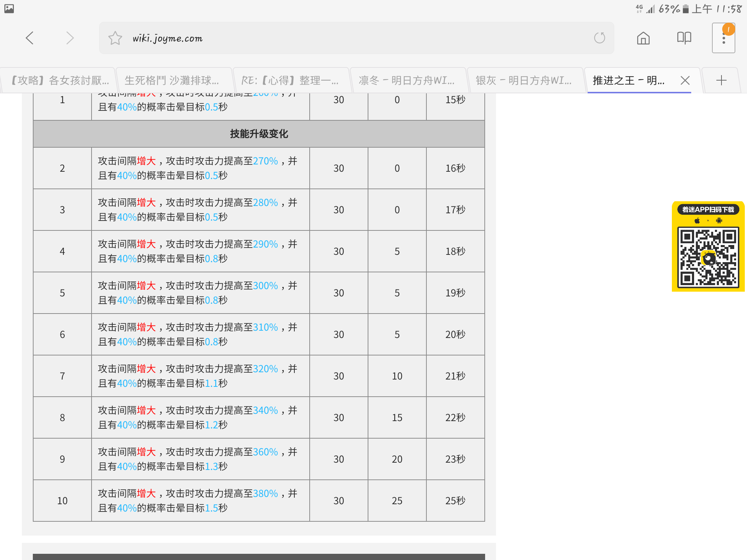
Task: Tap the level 2 cell
Action: click(x=62, y=168)
